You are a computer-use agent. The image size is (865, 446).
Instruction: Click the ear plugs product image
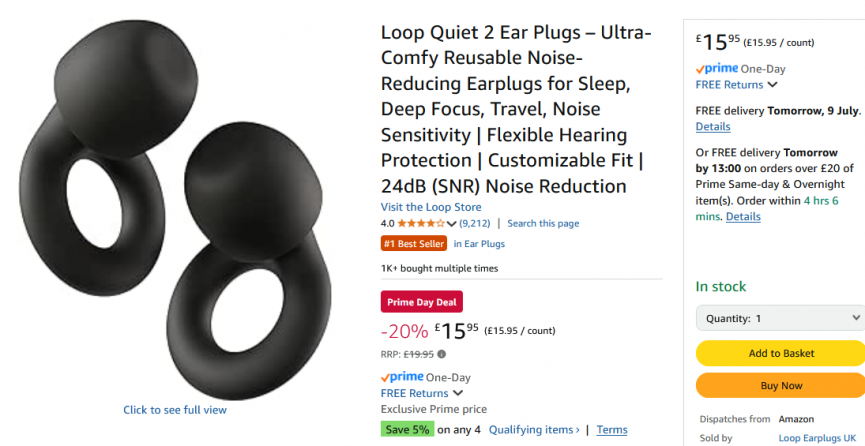[x=175, y=210]
